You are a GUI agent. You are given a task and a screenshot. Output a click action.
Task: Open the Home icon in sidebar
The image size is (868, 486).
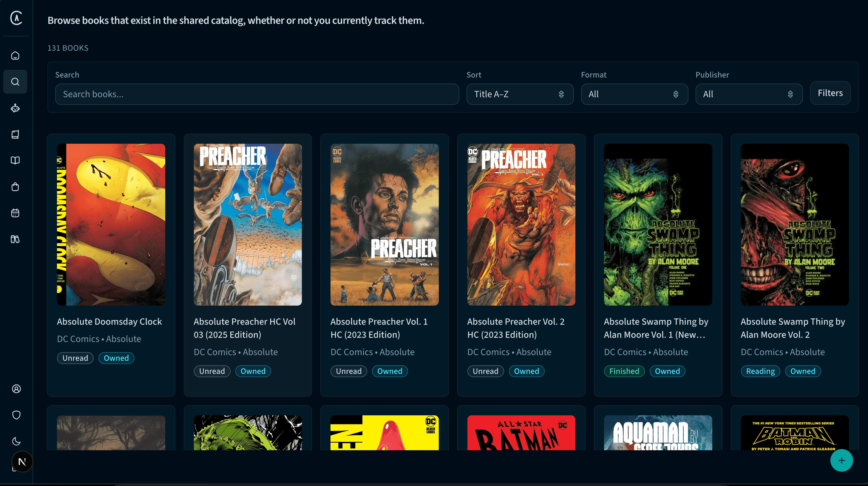(x=15, y=55)
